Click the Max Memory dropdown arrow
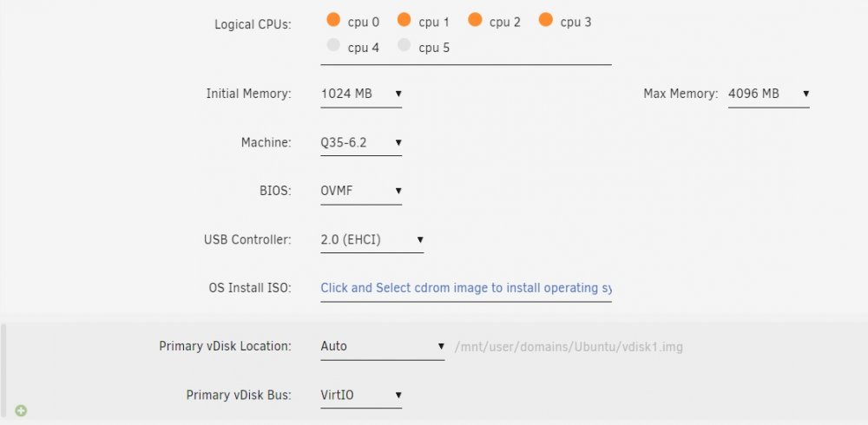The width and height of the screenshot is (868, 425). (806, 94)
